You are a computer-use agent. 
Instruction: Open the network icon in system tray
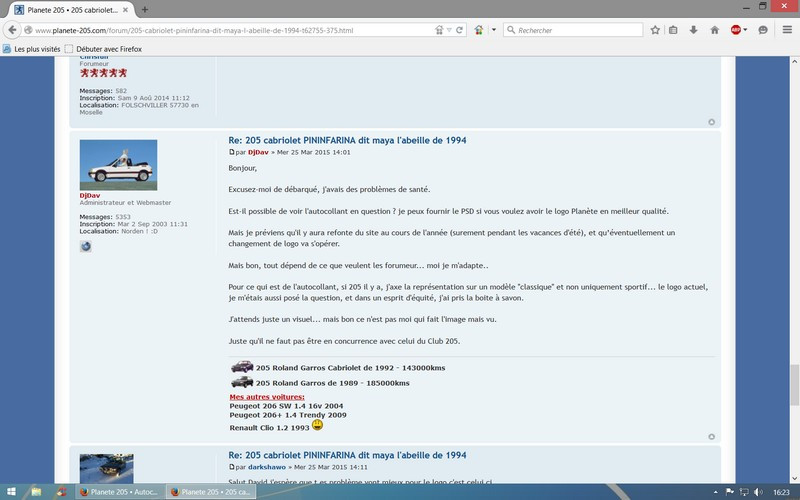[x=744, y=492]
